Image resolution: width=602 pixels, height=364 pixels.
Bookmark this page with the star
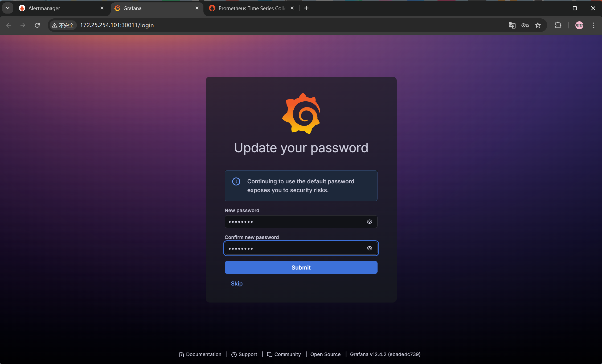(x=538, y=25)
